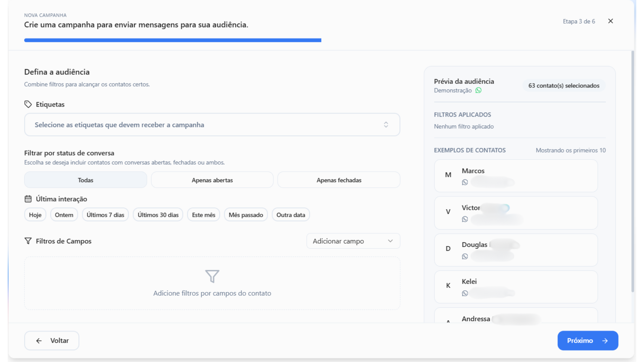Click the Voltar back button
This screenshot has height=362, width=644.
click(x=52, y=341)
